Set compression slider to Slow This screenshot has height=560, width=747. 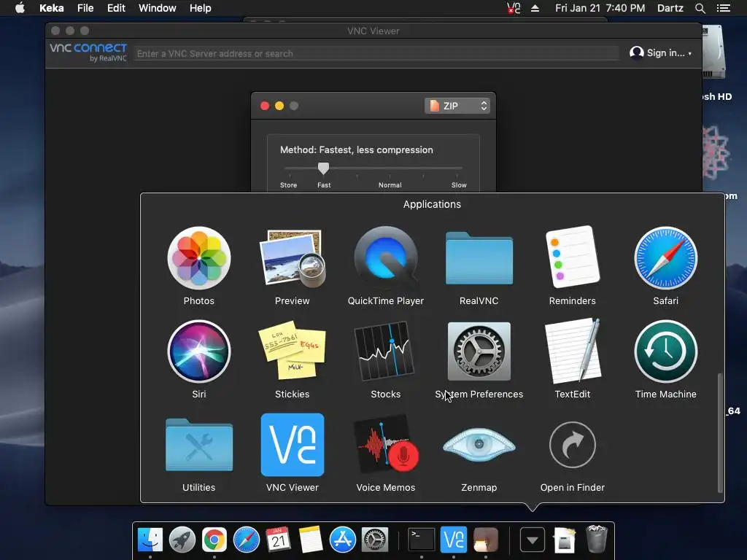pyautogui.click(x=459, y=185)
